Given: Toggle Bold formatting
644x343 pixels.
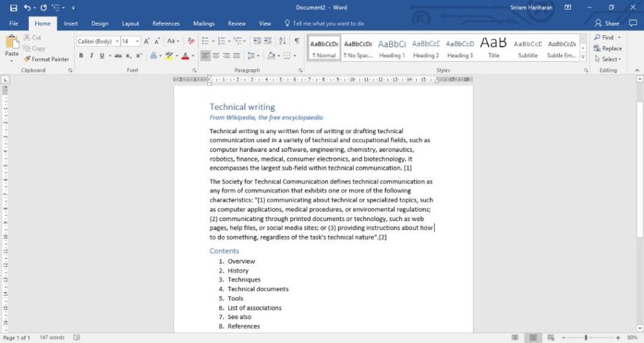Looking at the screenshot, I should 81,56.
